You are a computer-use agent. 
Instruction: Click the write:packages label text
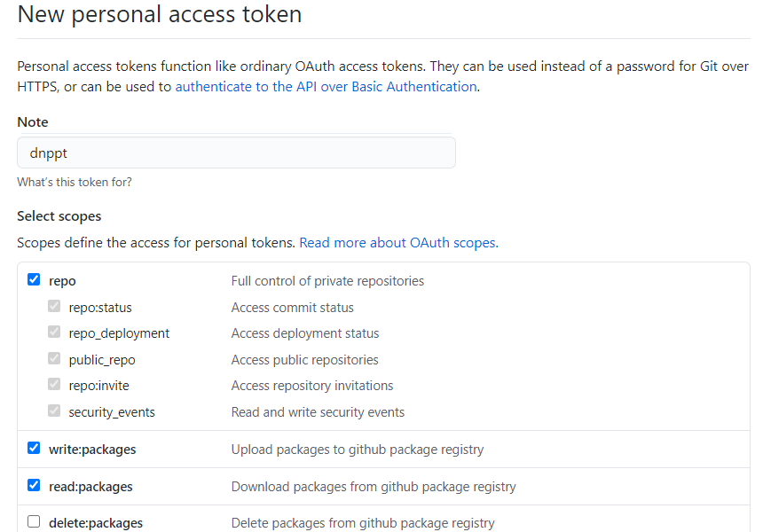coord(92,450)
